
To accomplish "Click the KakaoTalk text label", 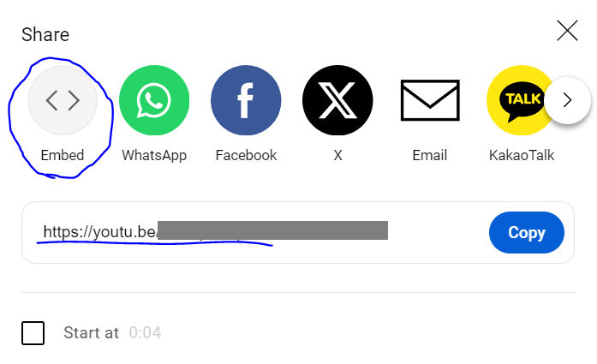I will [522, 155].
